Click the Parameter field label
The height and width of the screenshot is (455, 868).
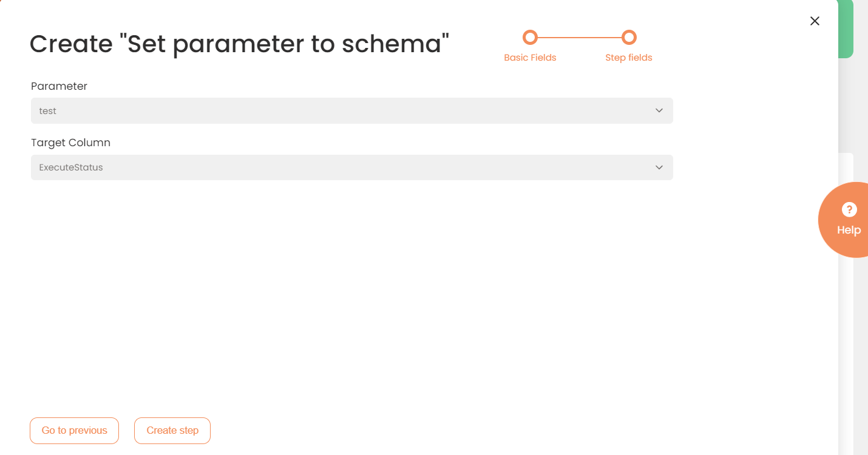[59, 86]
